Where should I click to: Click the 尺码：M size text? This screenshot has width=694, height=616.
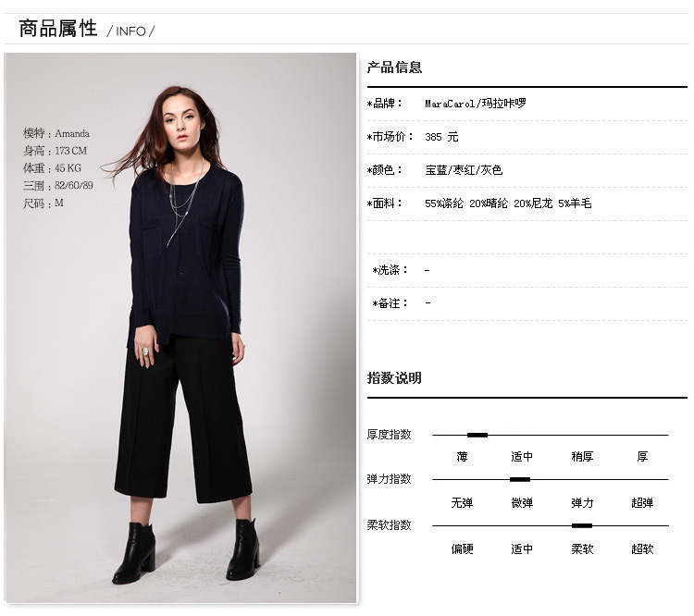point(43,203)
